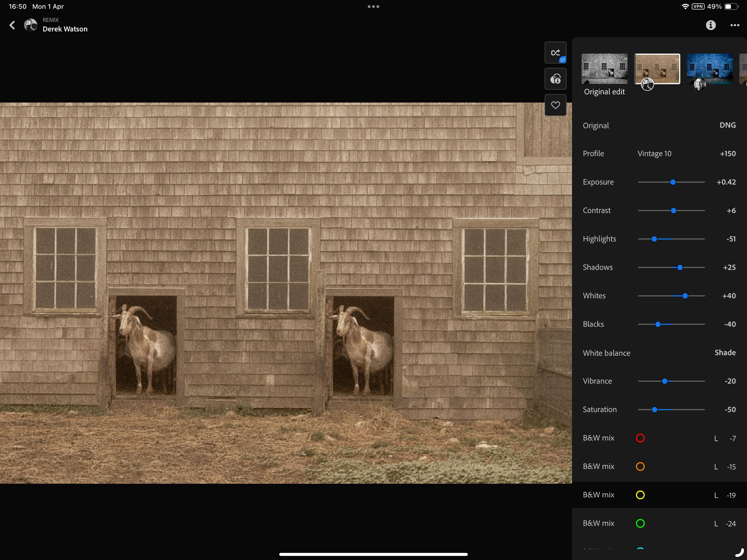Tap the save-as-preset icon
This screenshot has height=560, width=747.
click(555, 79)
